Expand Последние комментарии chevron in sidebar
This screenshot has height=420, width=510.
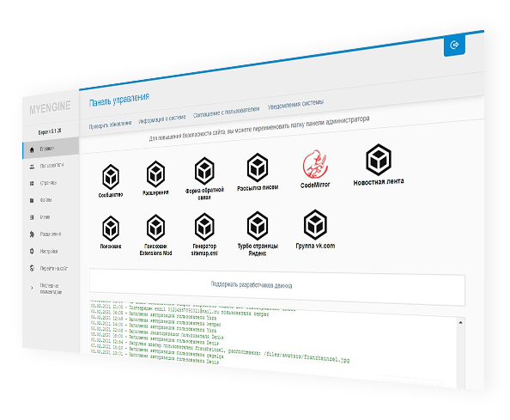coord(32,288)
